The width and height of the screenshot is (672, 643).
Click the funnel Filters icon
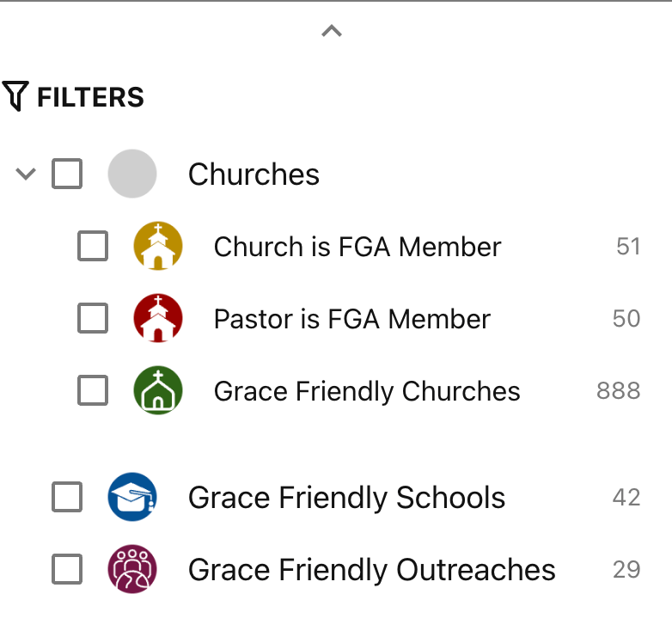point(15,96)
